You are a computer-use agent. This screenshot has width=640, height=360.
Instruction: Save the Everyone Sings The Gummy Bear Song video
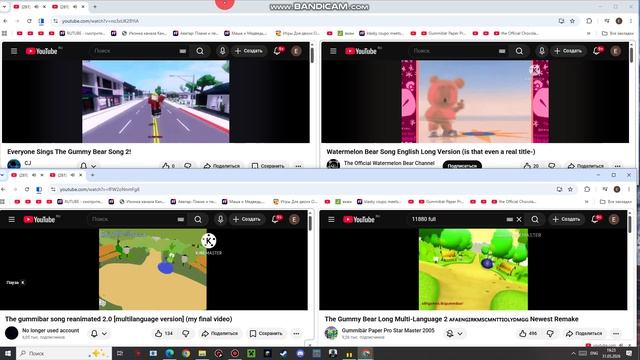point(268,166)
